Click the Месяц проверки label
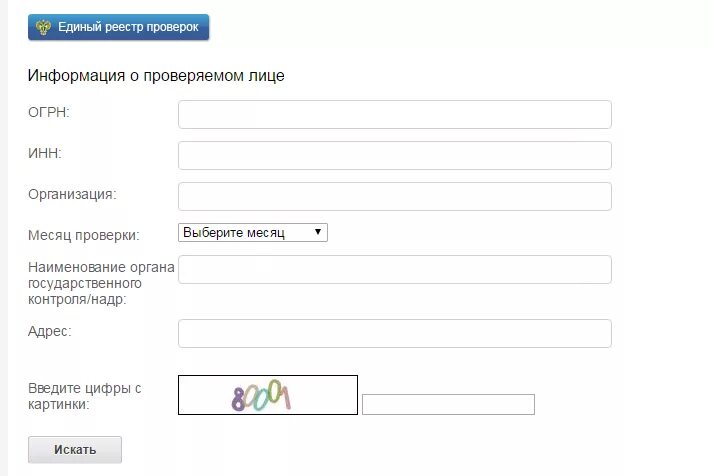Screen dimensions: 711x476 [x=83, y=235]
